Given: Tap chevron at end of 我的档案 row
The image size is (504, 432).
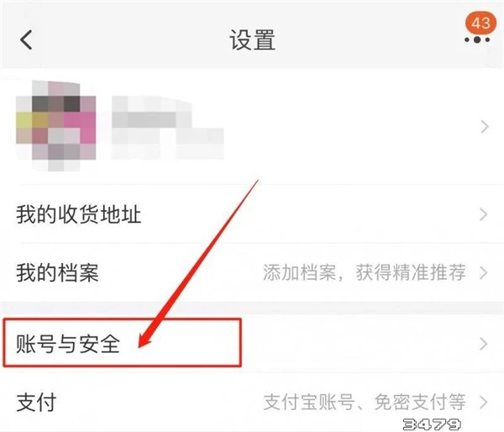Looking at the screenshot, I should click(x=484, y=273).
